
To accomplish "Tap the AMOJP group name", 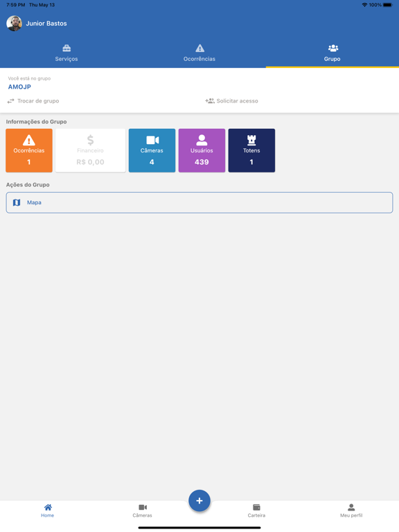I will (x=19, y=87).
